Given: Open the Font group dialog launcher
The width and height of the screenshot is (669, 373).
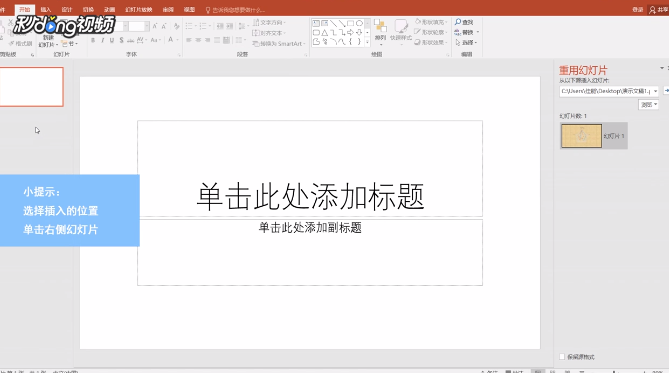Looking at the screenshot, I should pos(179,55).
